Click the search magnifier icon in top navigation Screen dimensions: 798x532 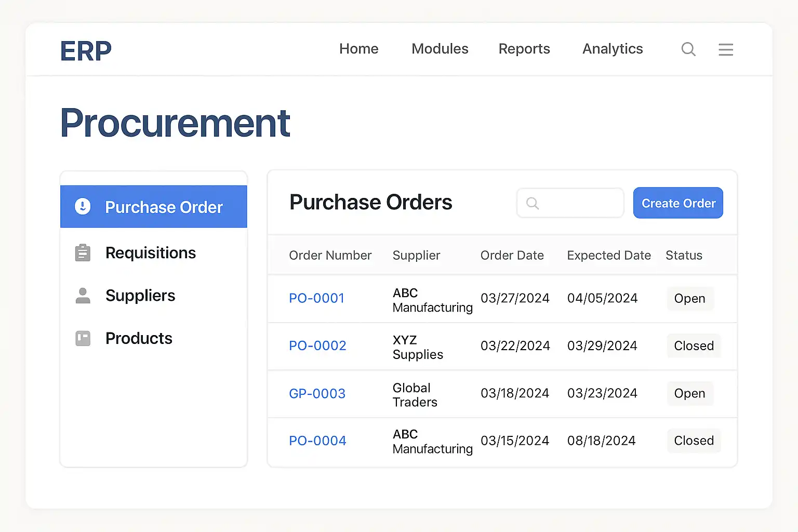click(688, 49)
